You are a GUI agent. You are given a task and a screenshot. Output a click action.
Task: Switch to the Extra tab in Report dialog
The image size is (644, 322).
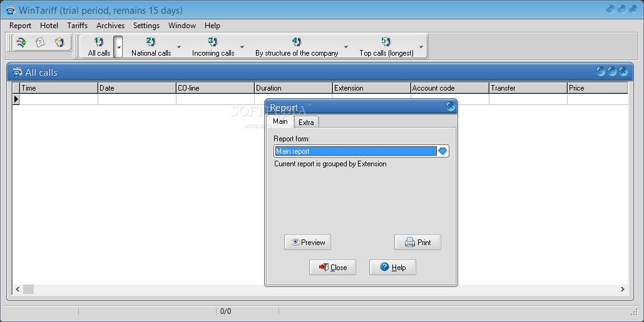(x=306, y=123)
